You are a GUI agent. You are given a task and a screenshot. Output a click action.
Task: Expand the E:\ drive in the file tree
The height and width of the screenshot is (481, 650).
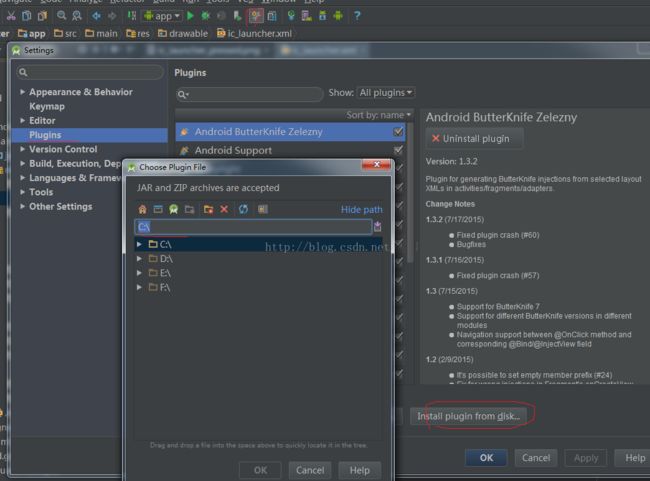(139, 273)
